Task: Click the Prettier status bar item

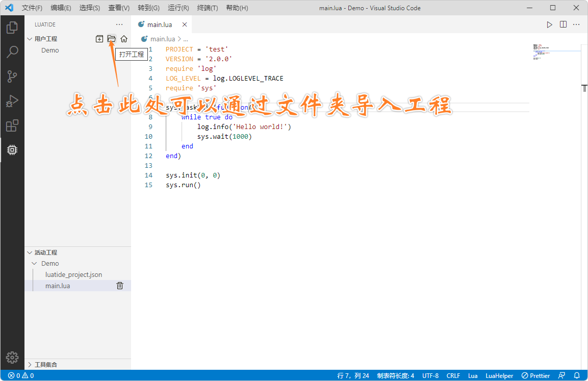Action: [x=535, y=375]
